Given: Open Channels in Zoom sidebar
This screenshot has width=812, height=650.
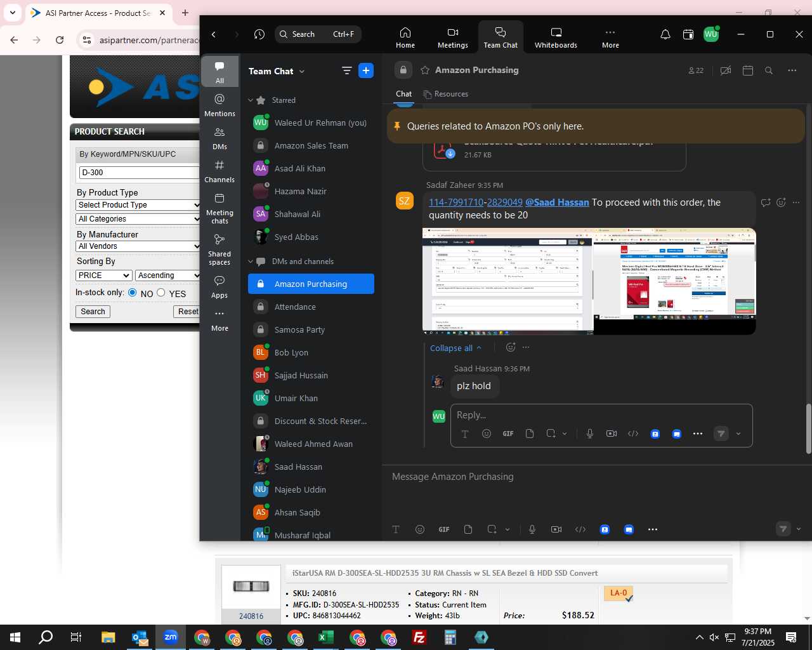Looking at the screenshot, I should point(219,171).
